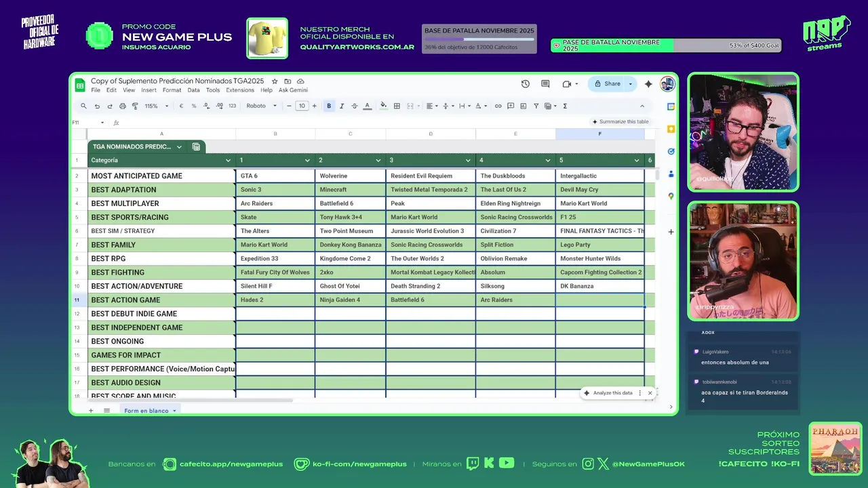Click the Insert comment icon in toolbar

511,106
